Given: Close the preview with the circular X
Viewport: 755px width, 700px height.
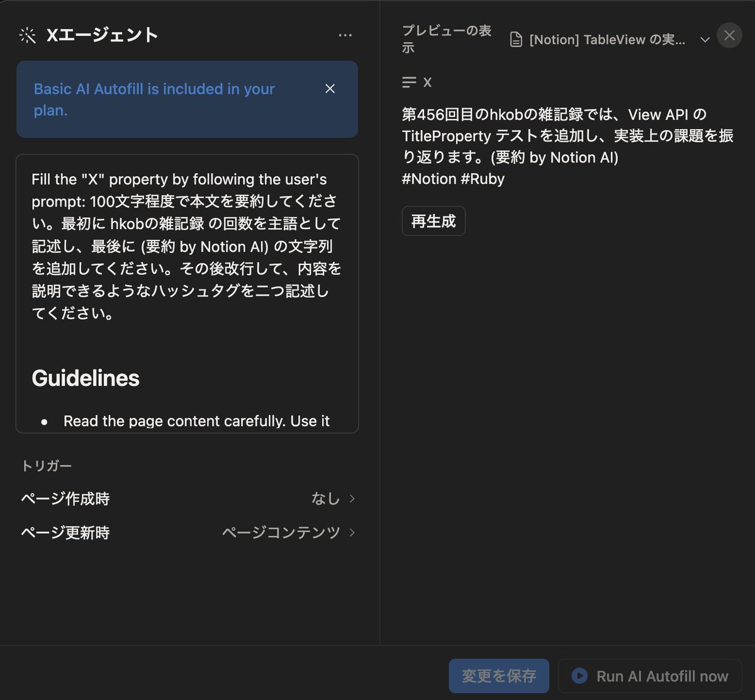Looking at the screenshot, I should coord(729,36).
